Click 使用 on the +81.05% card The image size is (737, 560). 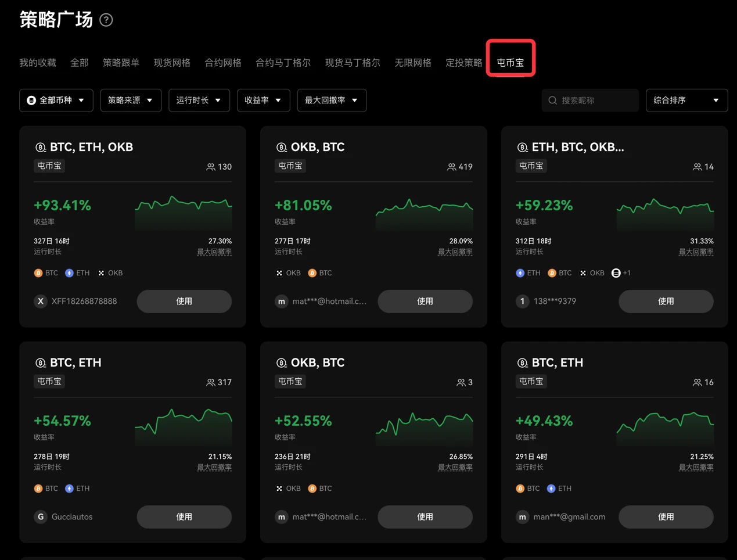(x=425, y=301)
